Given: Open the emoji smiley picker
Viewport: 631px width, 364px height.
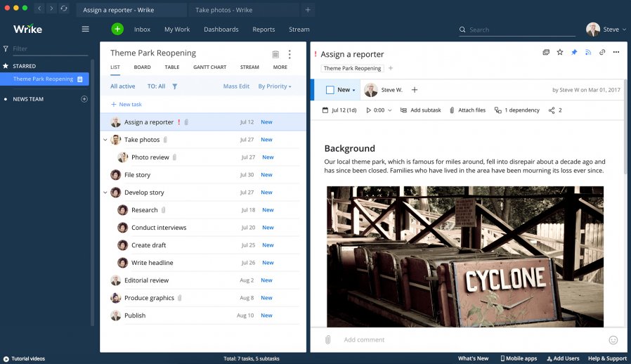Looking at the screenshot, I should click(613, 340).
